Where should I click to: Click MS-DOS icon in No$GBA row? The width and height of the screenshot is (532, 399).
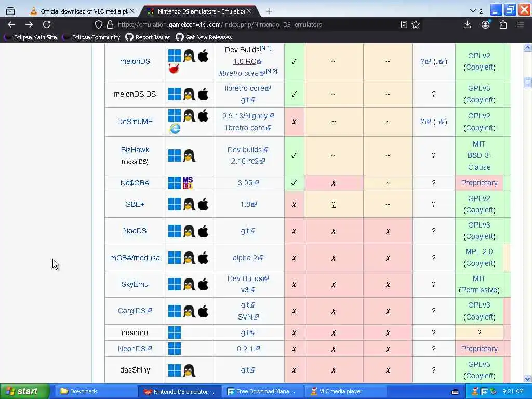pos(188,183)
